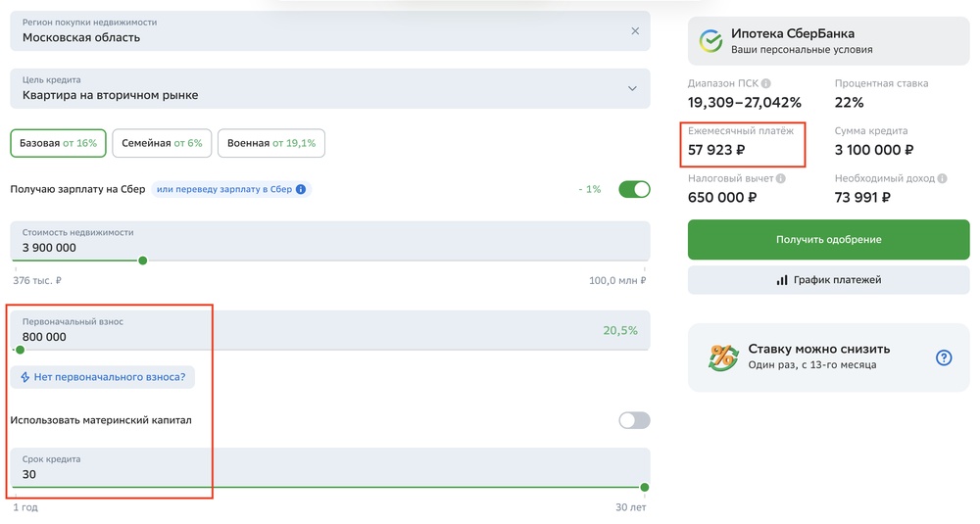The image size is (980, 524).
Task: Click the info icon next to Диапазон ПСК
Action: click(766, 84)
